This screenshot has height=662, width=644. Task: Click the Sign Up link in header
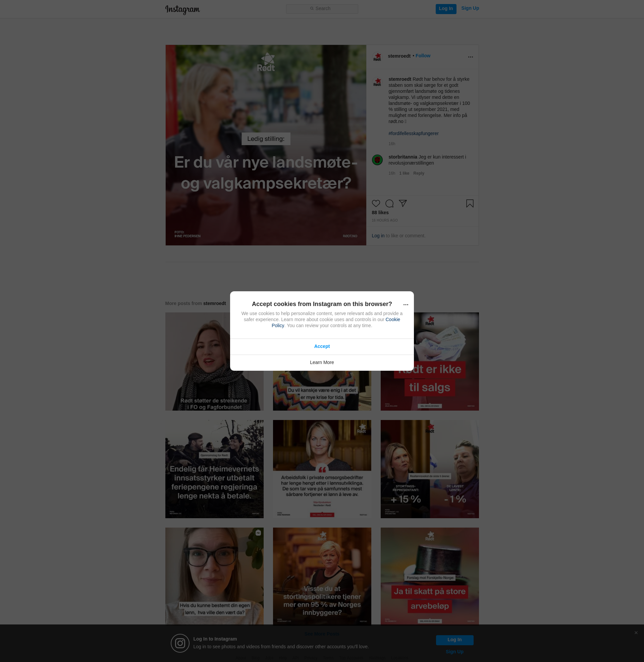[470, 8]
